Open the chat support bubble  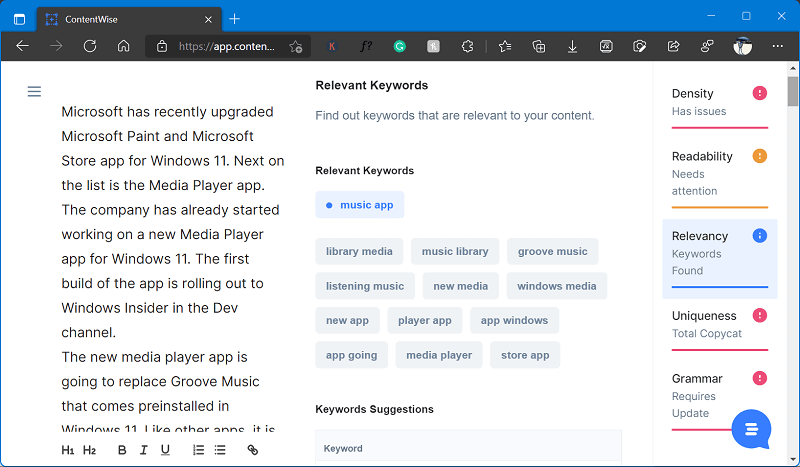coord(751,429)
